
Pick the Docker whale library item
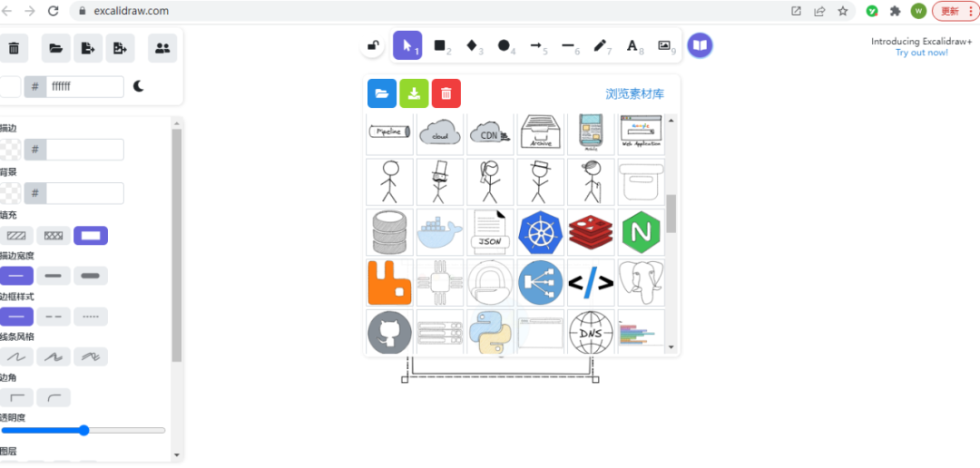coord(440,232)
